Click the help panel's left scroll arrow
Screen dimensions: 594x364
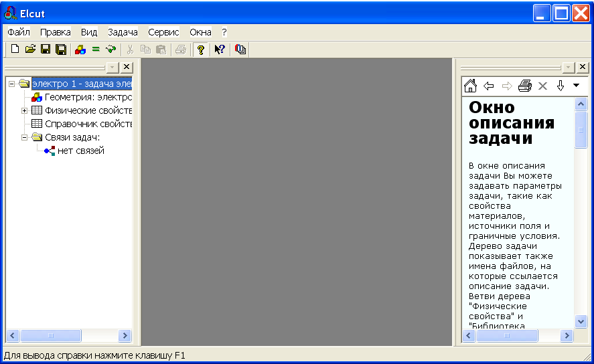[x=469, y=336]
